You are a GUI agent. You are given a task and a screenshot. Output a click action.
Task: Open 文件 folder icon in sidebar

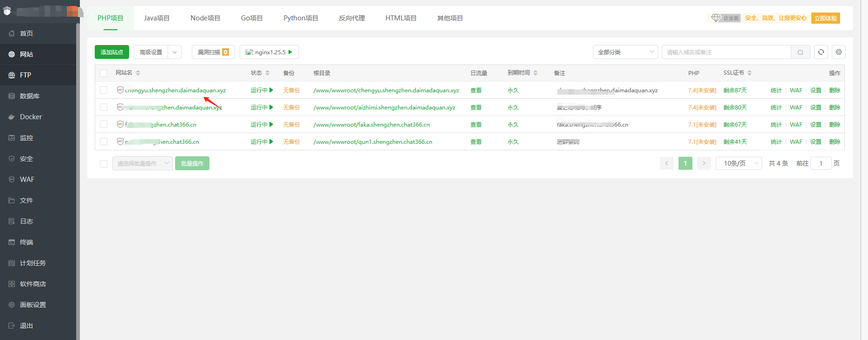[x=12, y=200]
